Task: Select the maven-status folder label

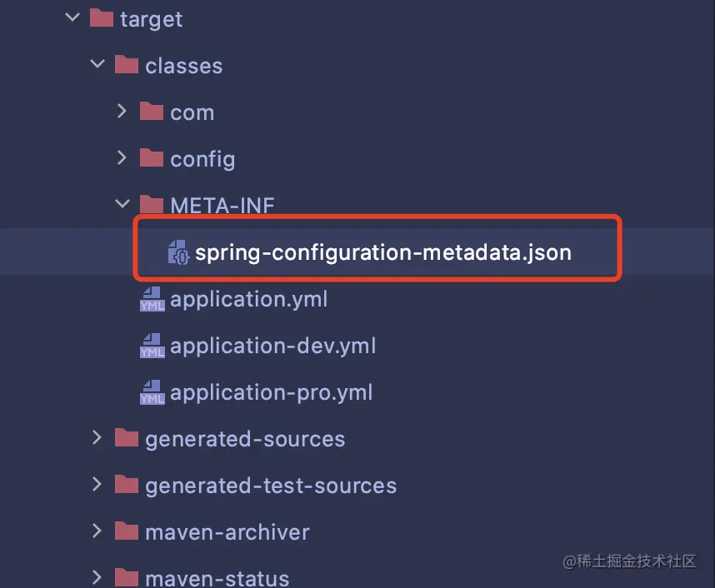Action: point(217,579)
